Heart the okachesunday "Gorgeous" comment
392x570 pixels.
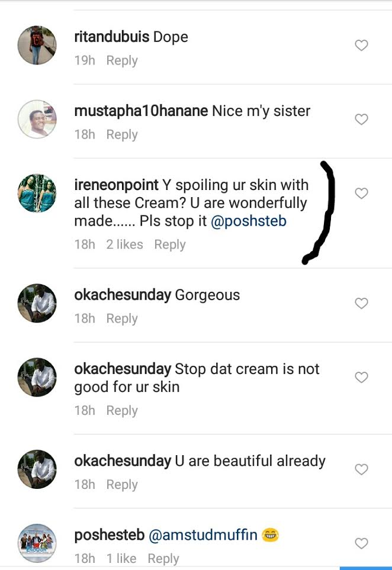point(361,304)
